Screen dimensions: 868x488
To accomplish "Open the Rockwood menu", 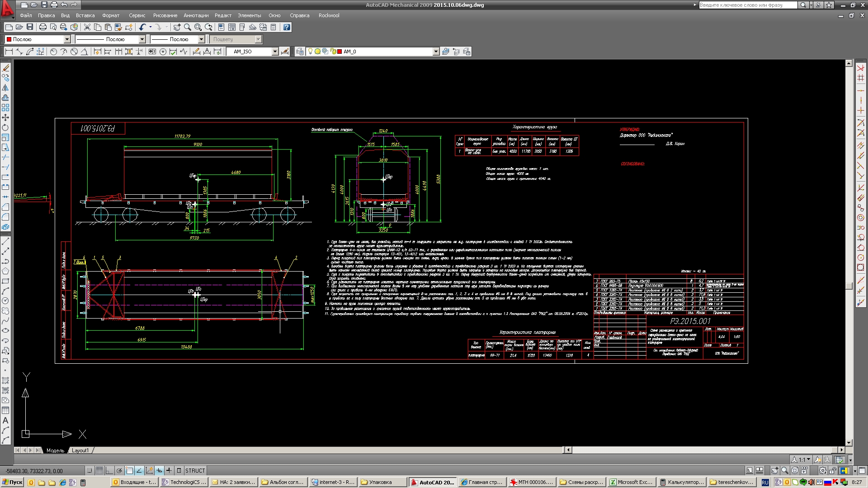I will (329, 15).
